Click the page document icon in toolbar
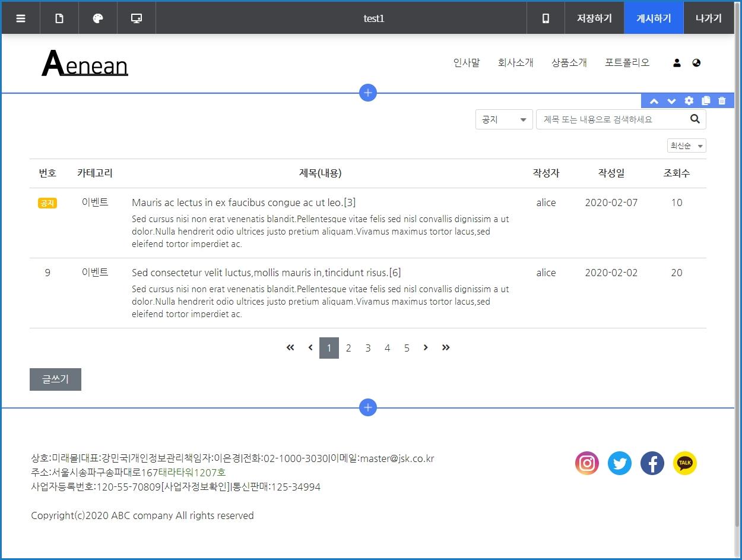Viewport: 742px width, 560px height. (x=59, y=18)
